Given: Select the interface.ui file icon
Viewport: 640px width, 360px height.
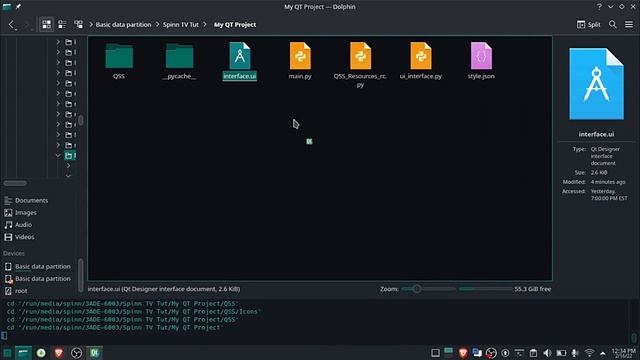Looking at the screenshot, I should point(240,56).
